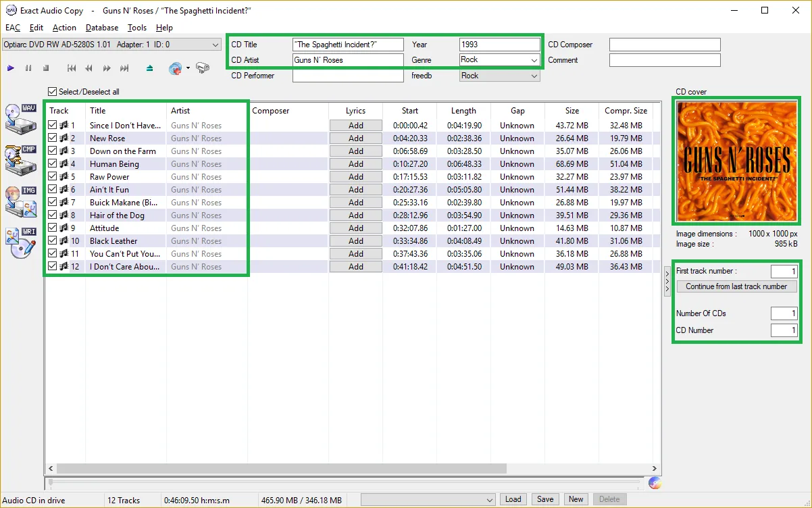
Task: Click the Pause playback icon
Action: point(28,68)
